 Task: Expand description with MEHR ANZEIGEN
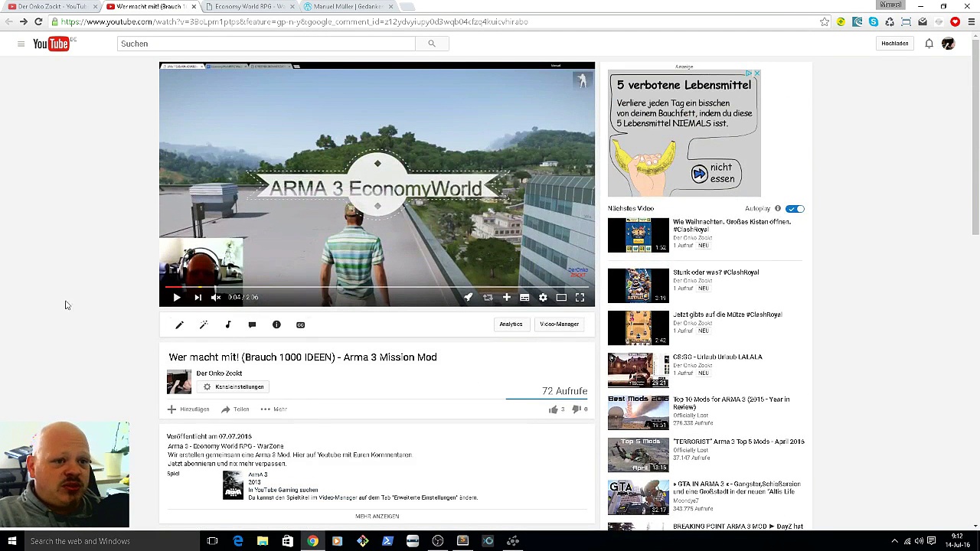(377, 517)
